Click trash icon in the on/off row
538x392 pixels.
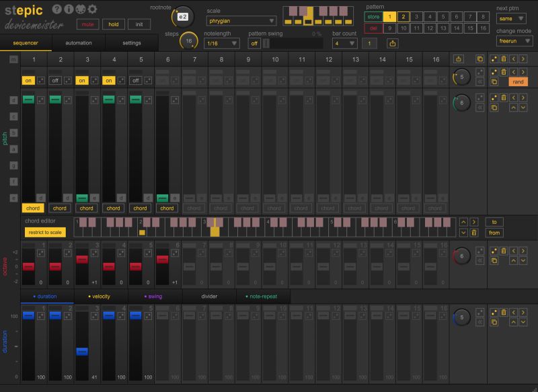pyautogui.click(x=504, y=72)
